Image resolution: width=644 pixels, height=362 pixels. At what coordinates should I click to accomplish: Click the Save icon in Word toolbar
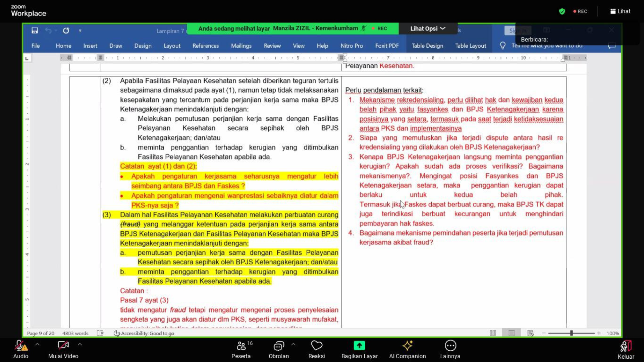pyautogui.click(x=35, y=31)
